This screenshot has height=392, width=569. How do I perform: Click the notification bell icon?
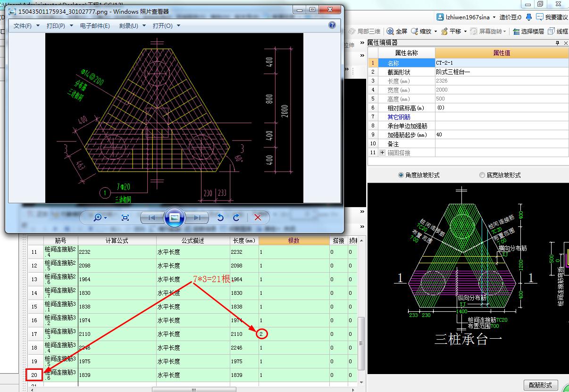point(529,17)
